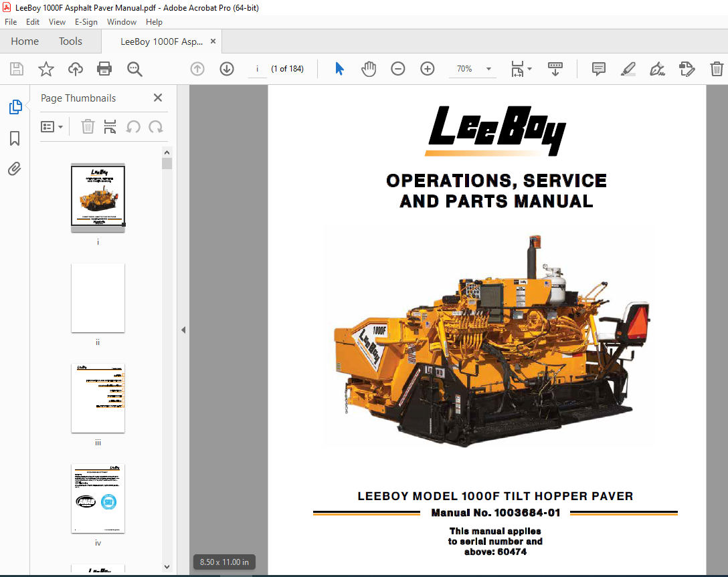Select the arrow Selection tool
Image resolution: width=728 pixels, height=577 pixels.
339,69
